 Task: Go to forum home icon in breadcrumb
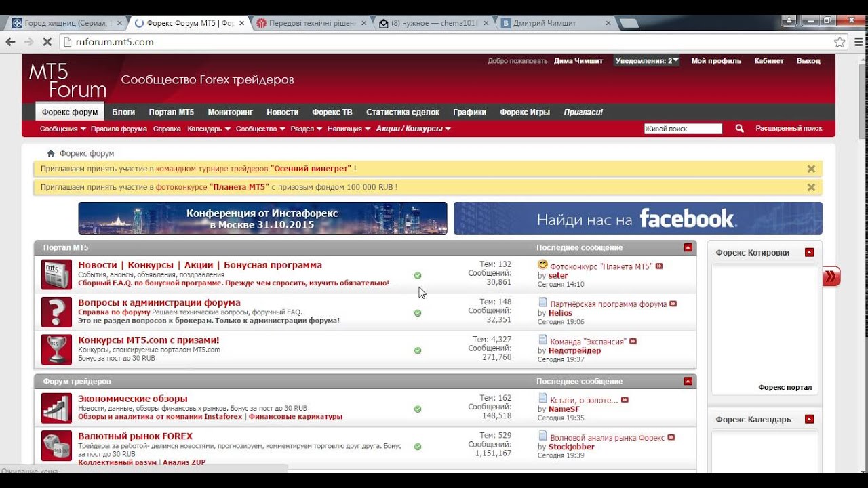[x=51, y=153]
